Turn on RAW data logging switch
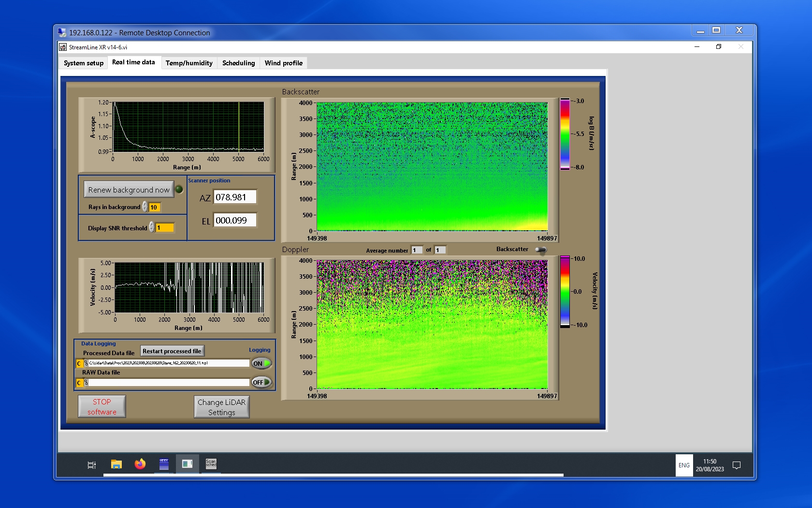 (x=261, y=382)
